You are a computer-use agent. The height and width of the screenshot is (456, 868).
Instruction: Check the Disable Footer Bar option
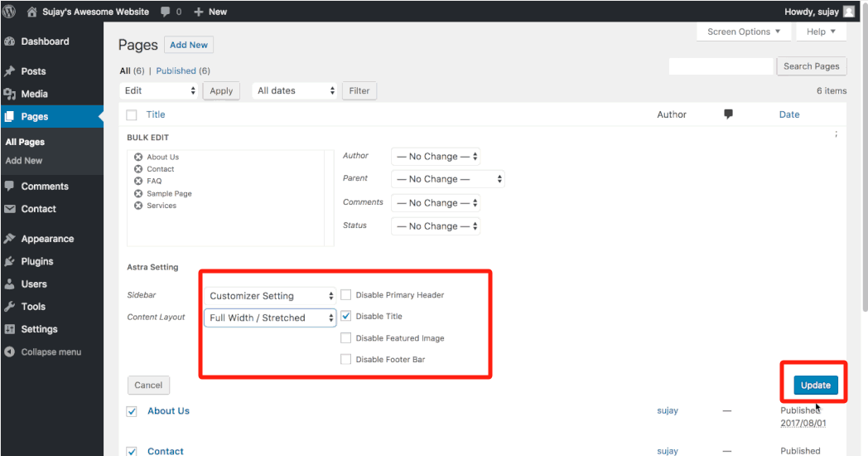coord(346,359)
